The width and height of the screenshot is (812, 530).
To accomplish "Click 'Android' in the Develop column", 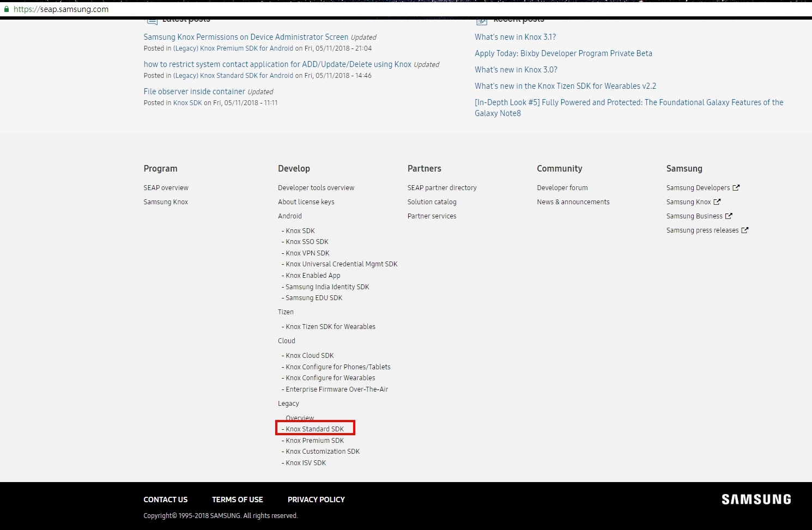I will [x=290, y=216].
